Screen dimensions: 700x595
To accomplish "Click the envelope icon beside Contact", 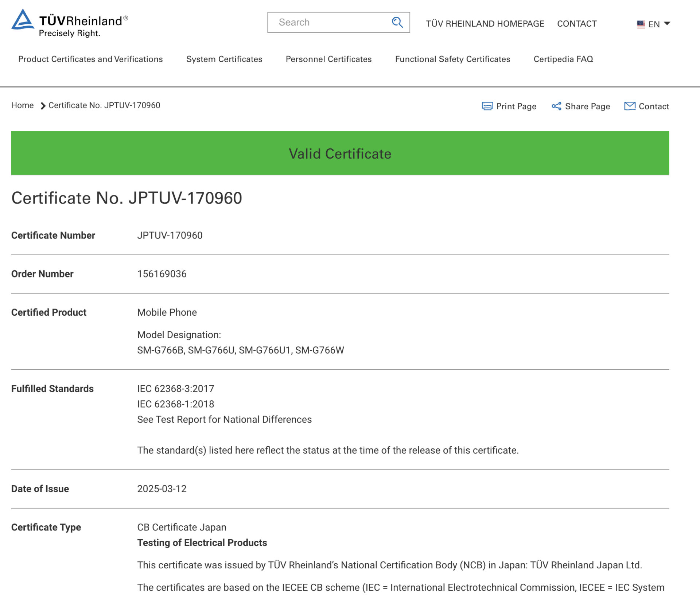I will tap(630, 106).
